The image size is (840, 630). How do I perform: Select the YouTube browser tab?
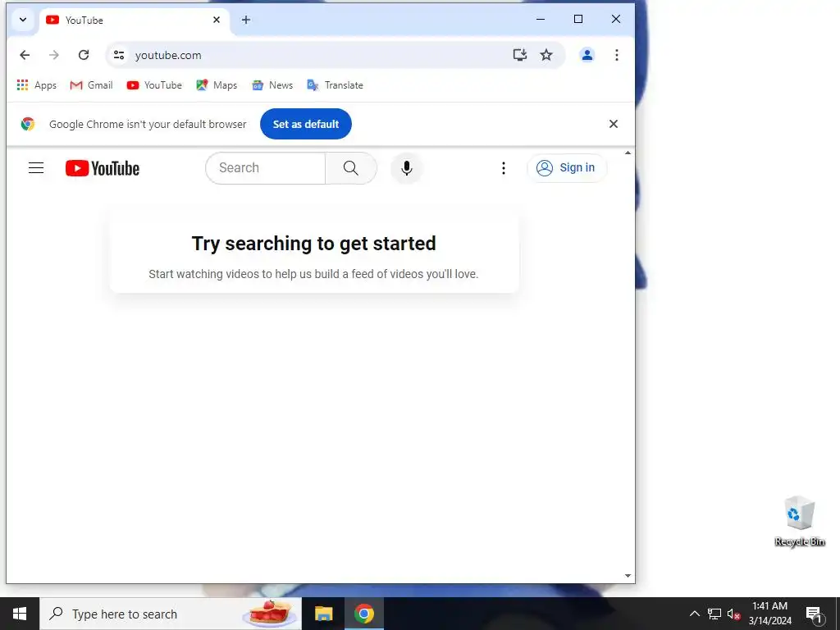coord(134,21)
